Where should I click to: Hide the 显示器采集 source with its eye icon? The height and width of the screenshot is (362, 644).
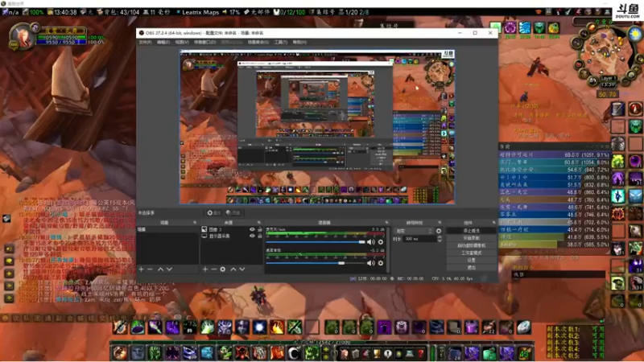click(x=252, y=236)
